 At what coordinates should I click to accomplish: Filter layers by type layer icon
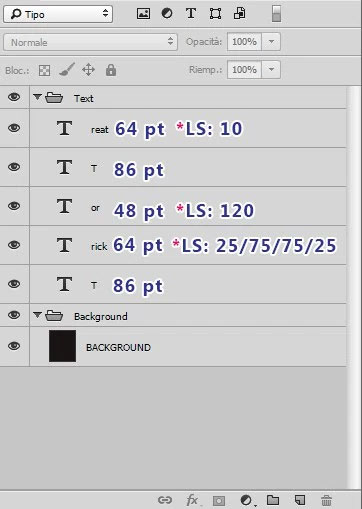pyautogui.click(x=191, y=13)
